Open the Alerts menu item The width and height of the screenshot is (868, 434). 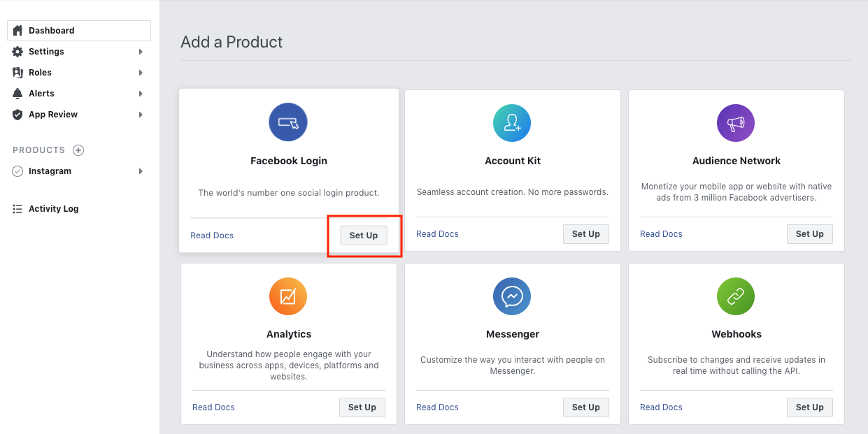[x=79, y=94]
